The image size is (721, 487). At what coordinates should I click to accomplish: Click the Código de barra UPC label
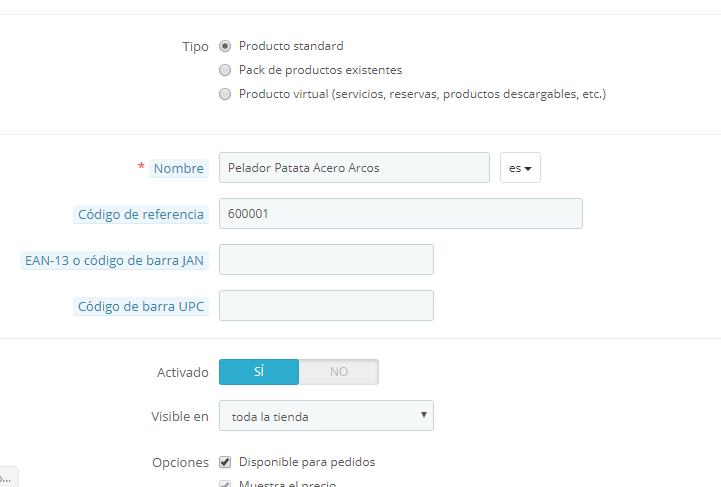pyautogui.click(x=141, y=306)
